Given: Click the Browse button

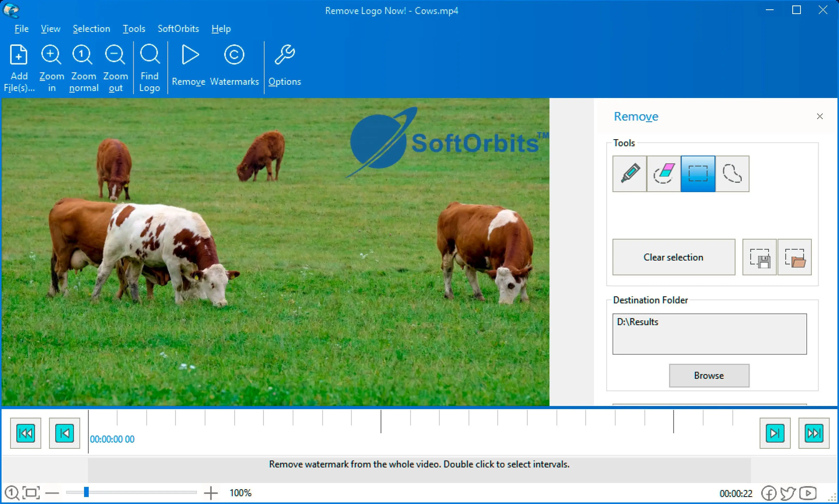Looking at the screenshot, I should point(709,376).
